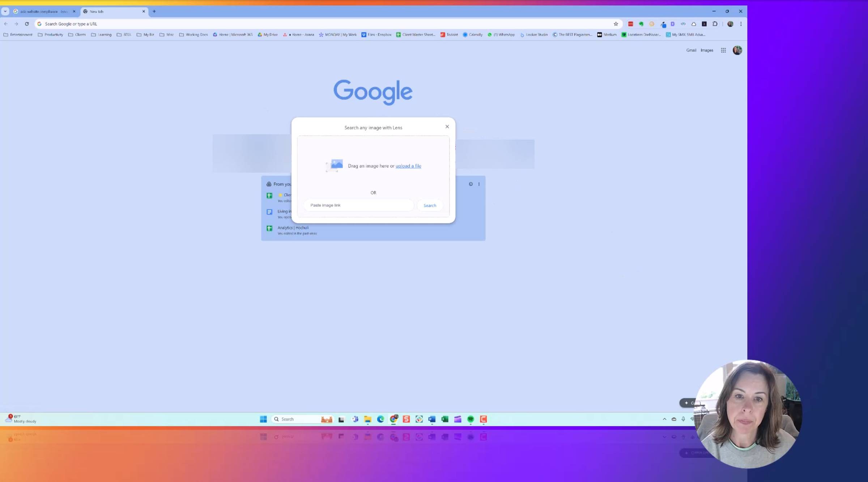This screenshot has width=868, height=482.
Task: Open the red Camtasia 'C' taskbar app
Action: (x=483, y=419)
